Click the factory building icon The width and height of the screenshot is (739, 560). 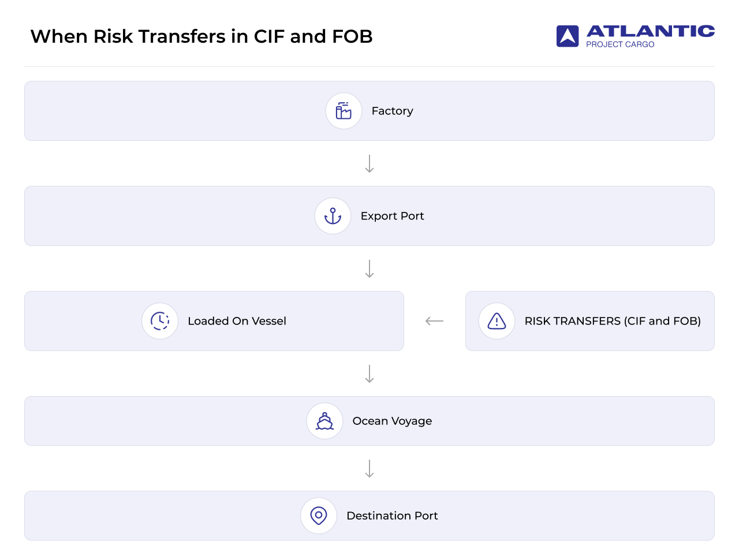point(344,111)
